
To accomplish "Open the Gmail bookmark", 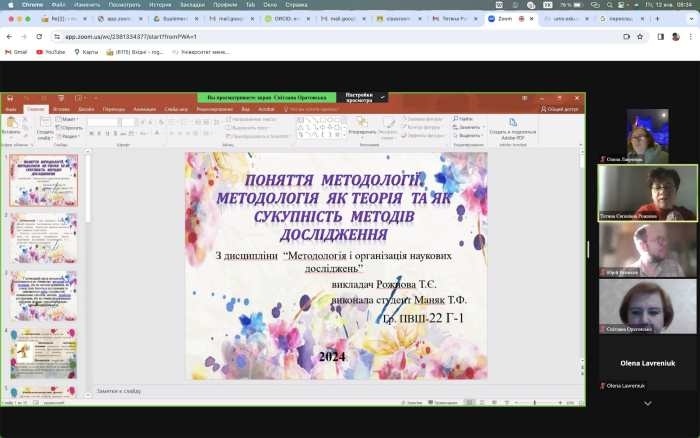I will click(x=16, y=52).
